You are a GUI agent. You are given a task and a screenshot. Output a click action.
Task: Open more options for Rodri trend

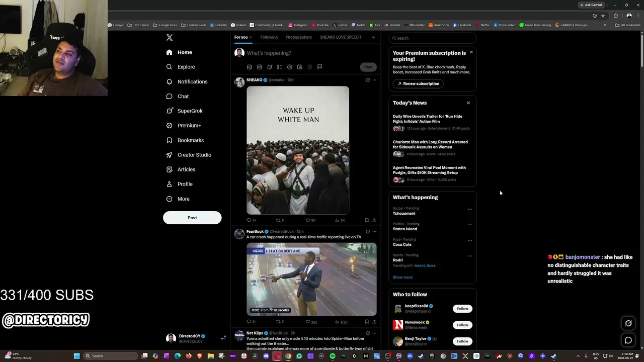(x=470, y=256)
